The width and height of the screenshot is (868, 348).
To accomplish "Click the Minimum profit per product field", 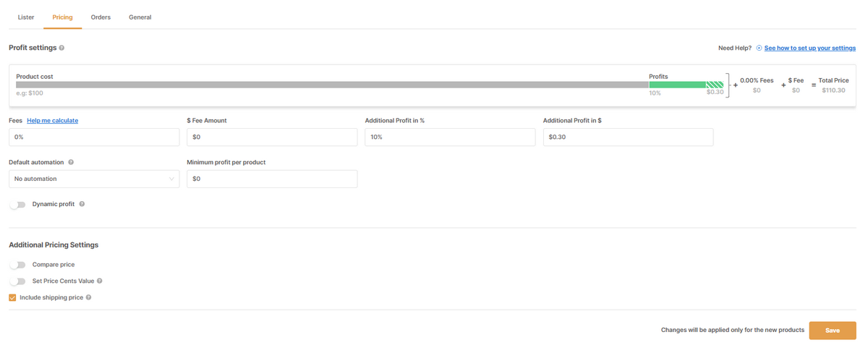I will (x=272, y=179).
